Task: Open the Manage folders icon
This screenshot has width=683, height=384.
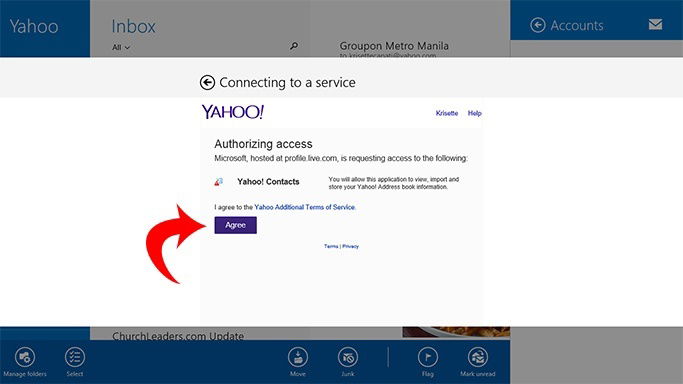Action: tap(25, 357)
